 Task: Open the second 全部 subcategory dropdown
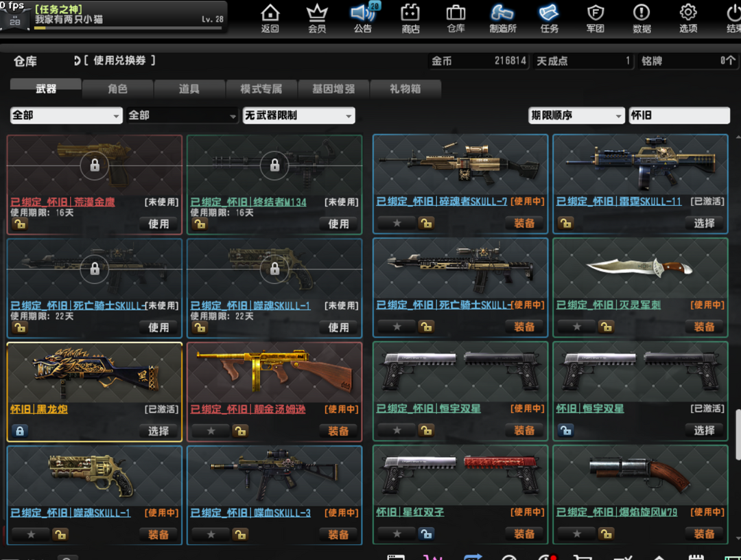pos(183,115)
